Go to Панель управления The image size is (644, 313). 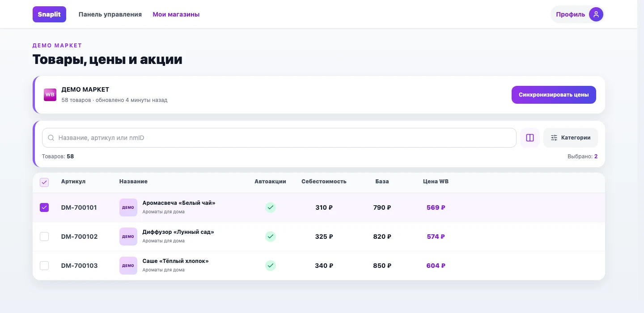110,14
